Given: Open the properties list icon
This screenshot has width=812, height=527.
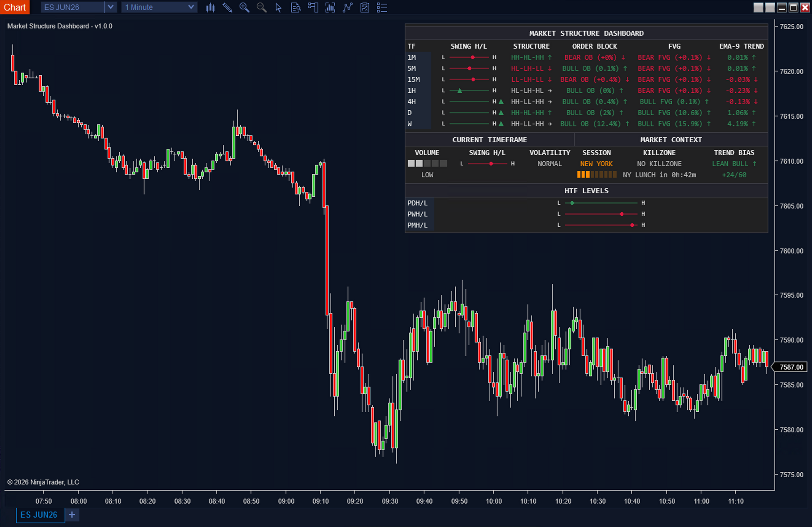Looking at the screenshot, I should tap(382, 8).
